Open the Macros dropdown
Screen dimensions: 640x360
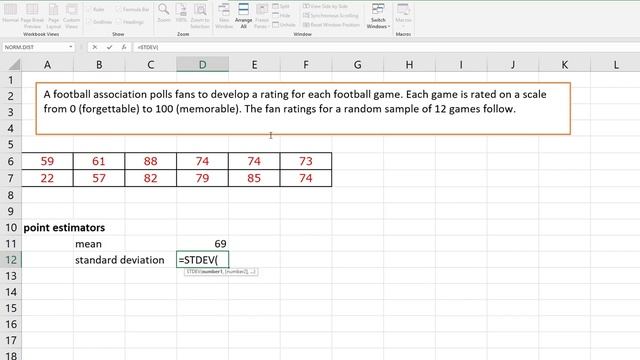[x=403, y=16]
